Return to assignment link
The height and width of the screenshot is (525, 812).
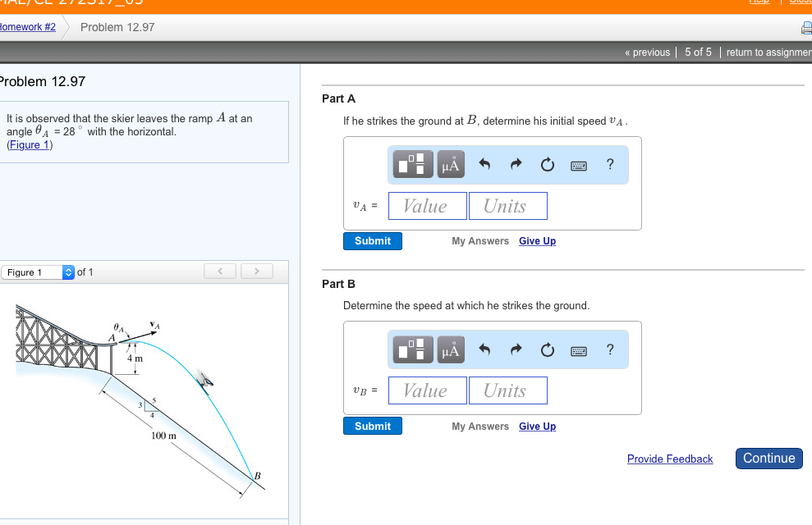(x=768, y=52)
